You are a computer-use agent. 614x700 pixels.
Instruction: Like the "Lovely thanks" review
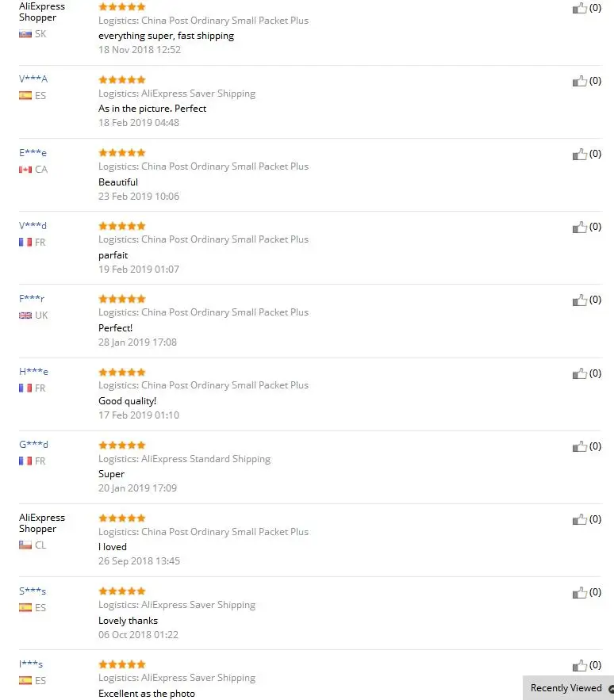(x=580, y=592)
